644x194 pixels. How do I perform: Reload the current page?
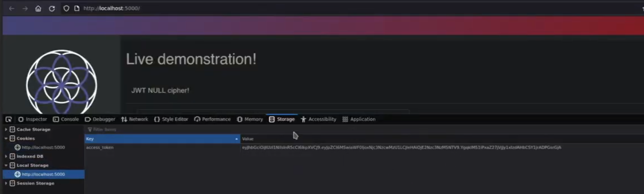[52, 8]
